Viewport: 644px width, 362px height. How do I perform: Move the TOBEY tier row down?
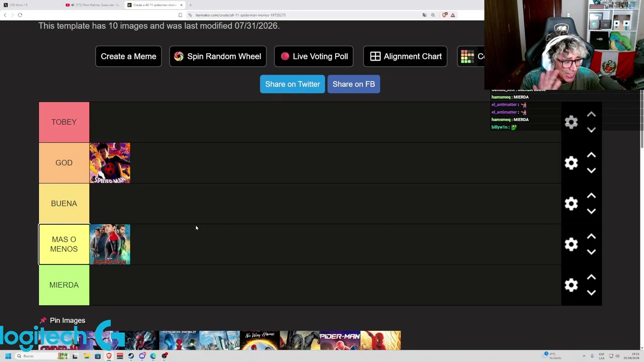(x=591, y=130)
